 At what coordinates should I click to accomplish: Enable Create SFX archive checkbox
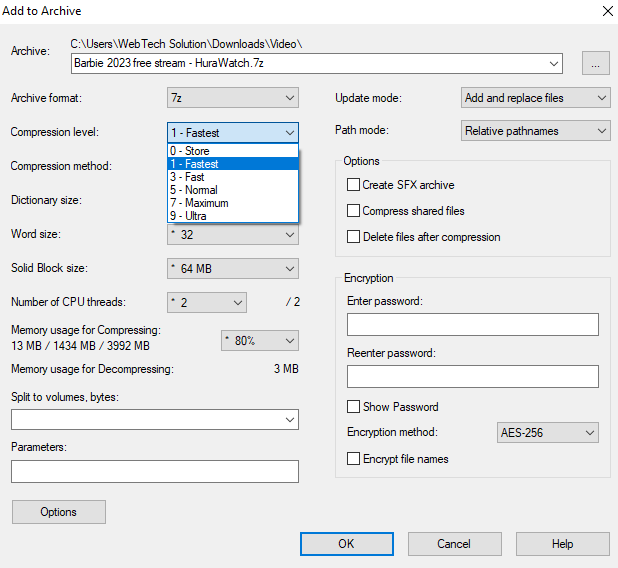(353, 184)
